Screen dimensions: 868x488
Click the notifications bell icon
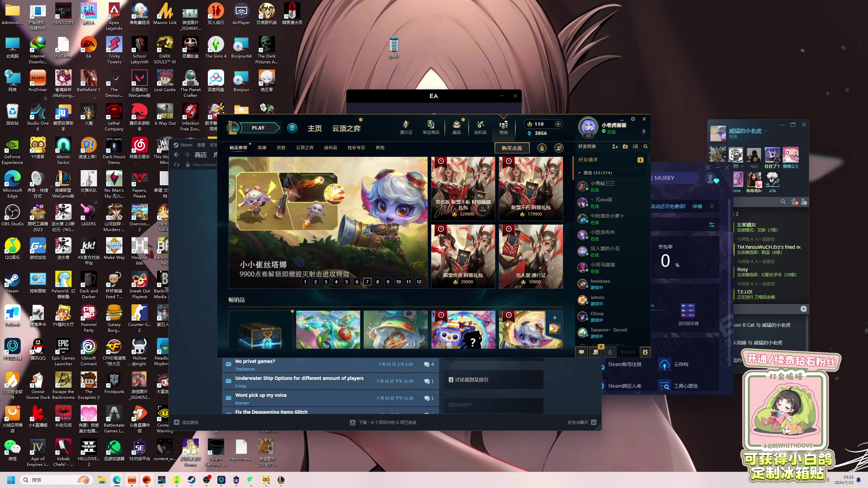coord(644,131)
